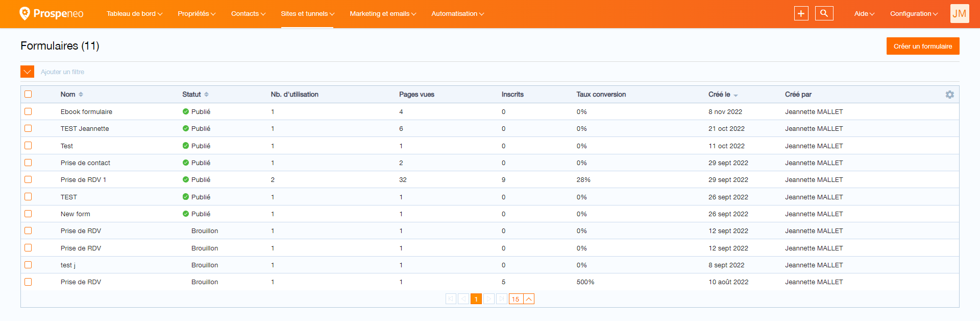Open the Aide menu
The image size is (980, 321).
(x=864, y=14)
